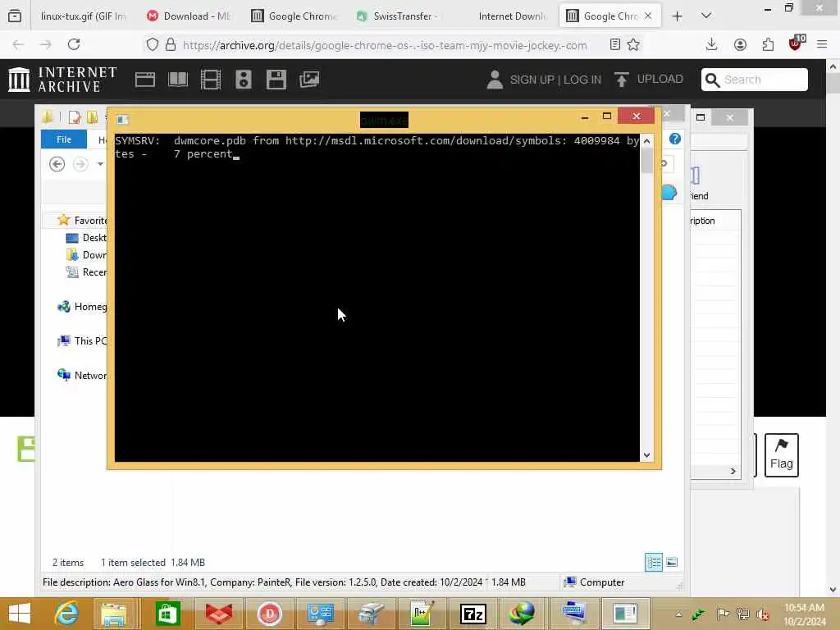The width and height of the screenshot is (840, 630).
Task: Open the Internet Archive video film icon
Action: tap(211, 80)
